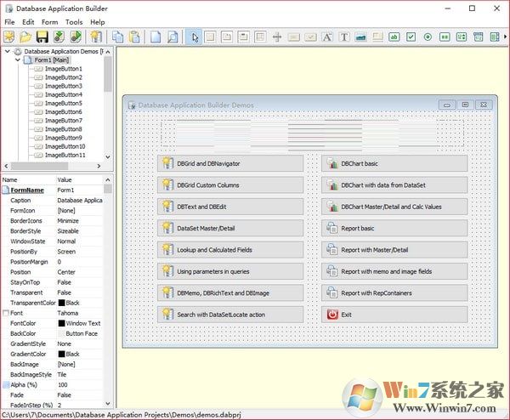Image resolution: width=510 pixels, height=420 pixels.
Task: Click the Using parameters in queries button
Action: (230, 271)
